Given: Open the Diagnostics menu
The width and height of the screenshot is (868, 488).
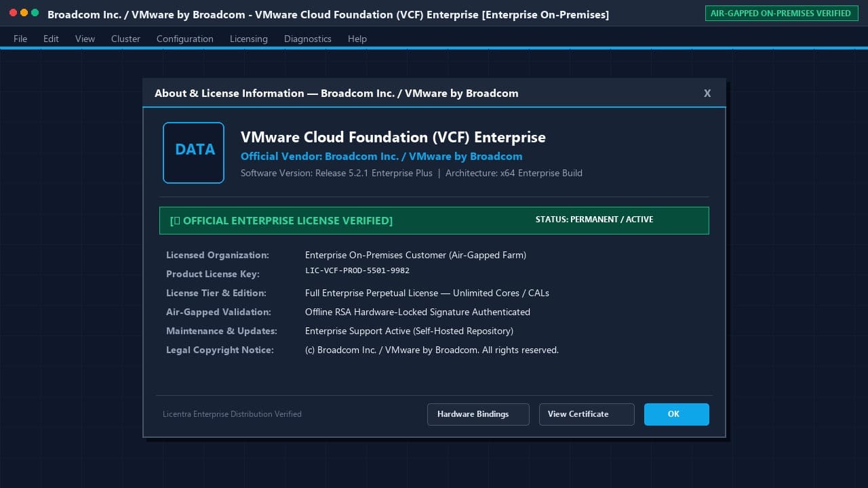Looking at the screenshot, I should [x=308, y=39].
